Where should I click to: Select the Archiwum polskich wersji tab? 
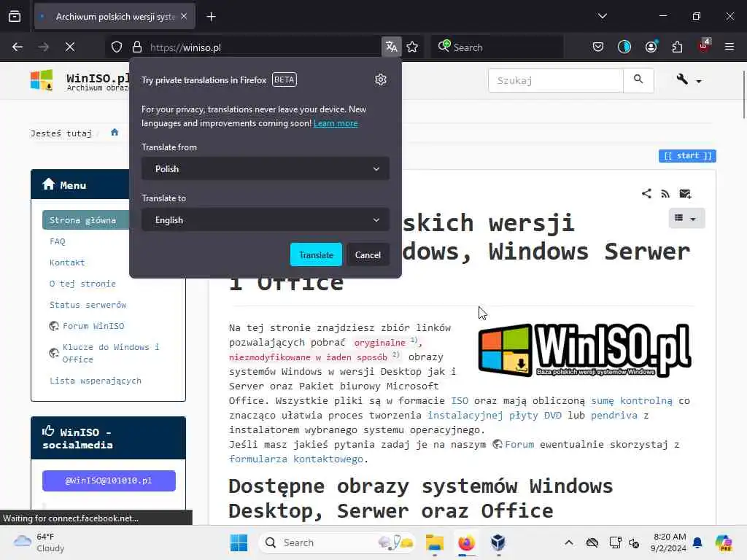coord(115,17)
